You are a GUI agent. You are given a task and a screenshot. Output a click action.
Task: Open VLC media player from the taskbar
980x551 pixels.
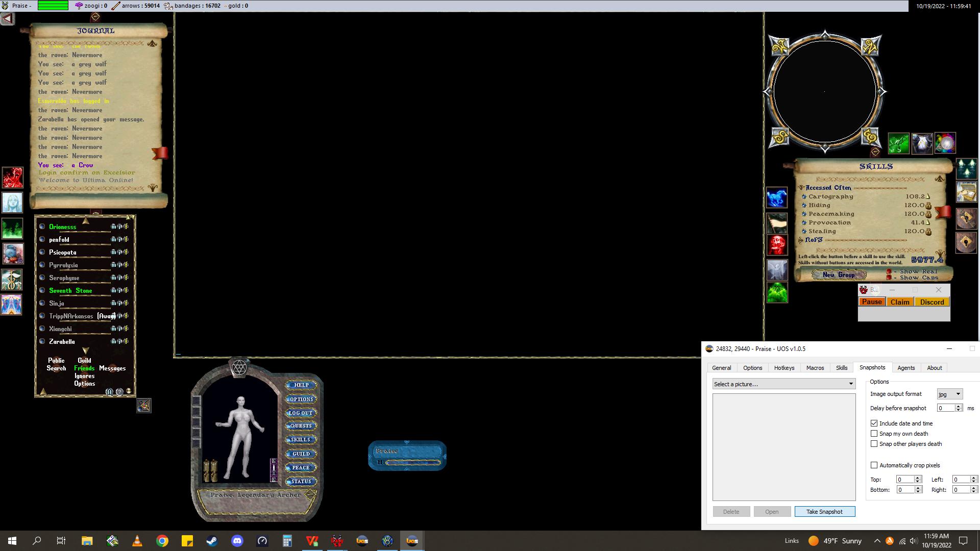137,541
